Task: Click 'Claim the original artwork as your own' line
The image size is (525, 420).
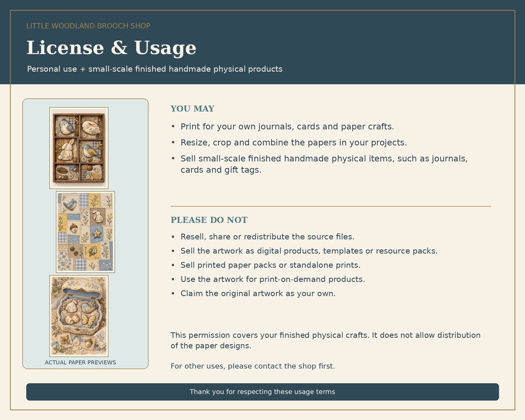Action: (258, 293)
